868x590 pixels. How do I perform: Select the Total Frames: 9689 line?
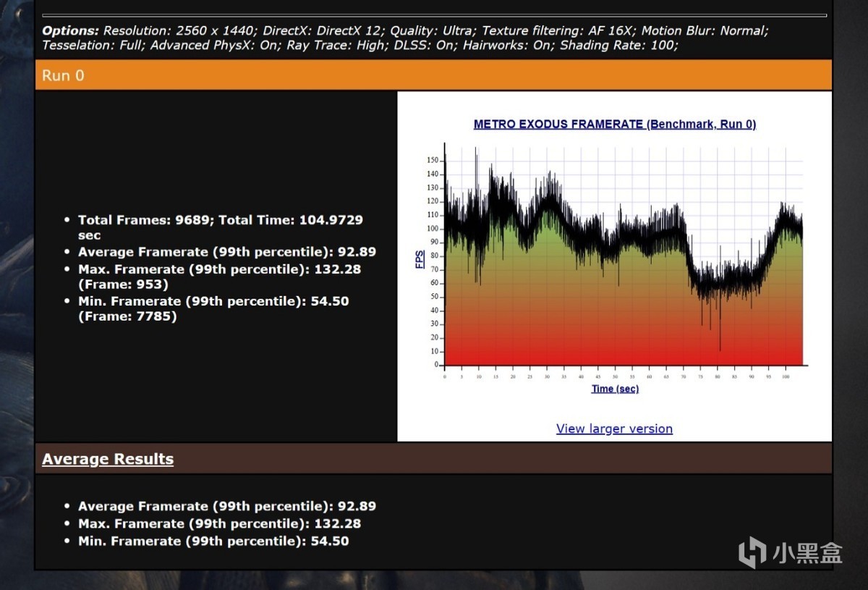(221, 227)
